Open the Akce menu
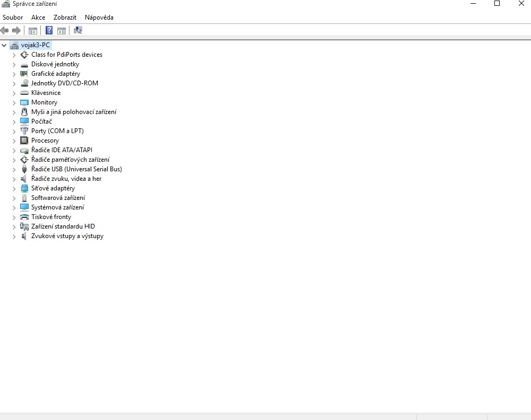The image size is (531, 420). click(38, 17)
